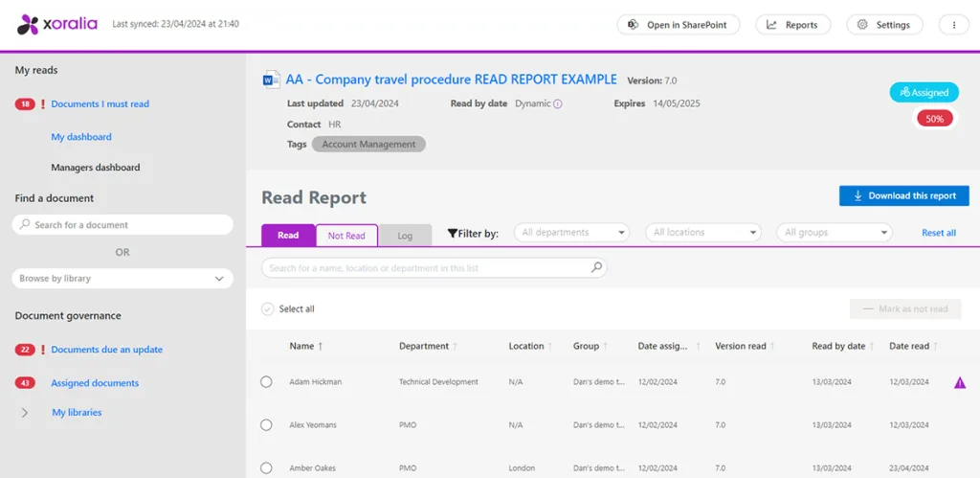Click the Search for a document field
The height and width of the screenshot is (478, 980).
tap(122, 225)
